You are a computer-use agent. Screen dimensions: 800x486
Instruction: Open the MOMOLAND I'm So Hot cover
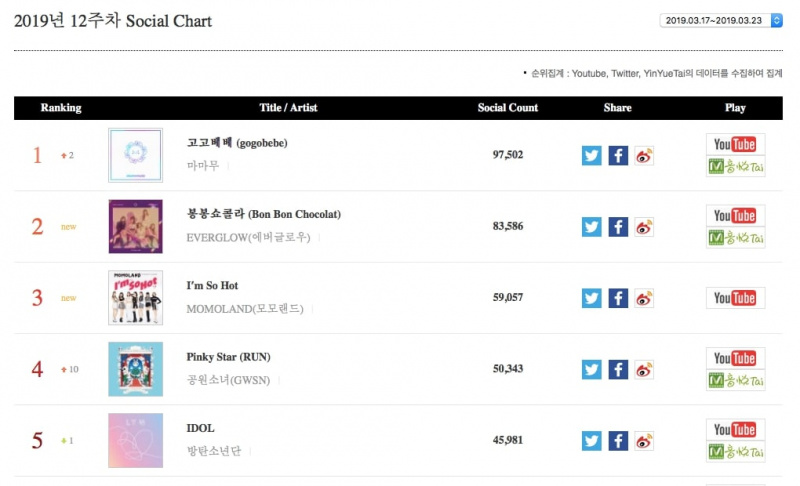coord(136,298)
